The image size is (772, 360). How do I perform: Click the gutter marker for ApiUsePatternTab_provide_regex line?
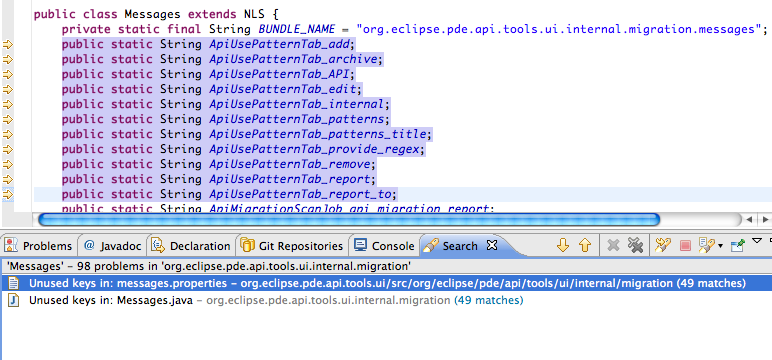(8, 149)
